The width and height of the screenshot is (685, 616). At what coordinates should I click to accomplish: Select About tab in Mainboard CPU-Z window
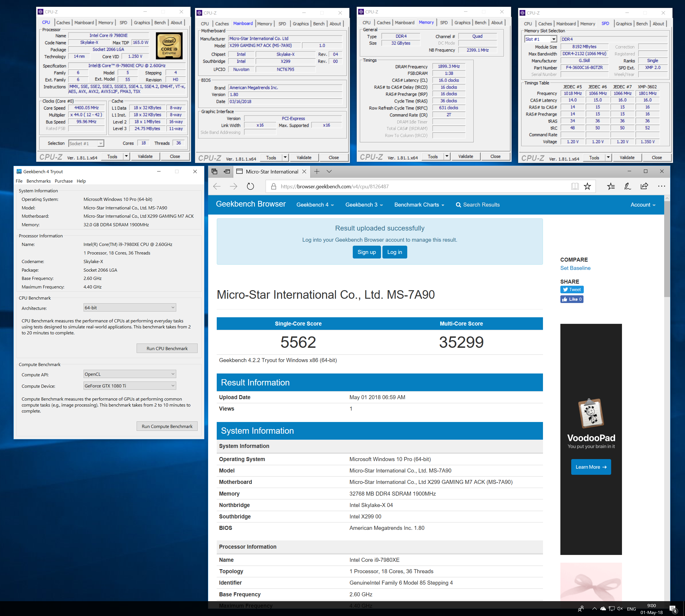point(335,24)
